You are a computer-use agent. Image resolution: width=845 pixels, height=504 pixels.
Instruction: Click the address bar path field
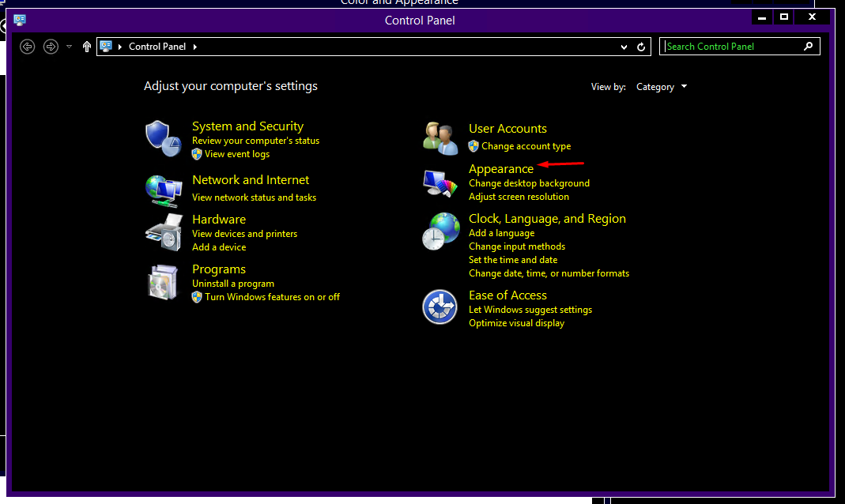373,47
